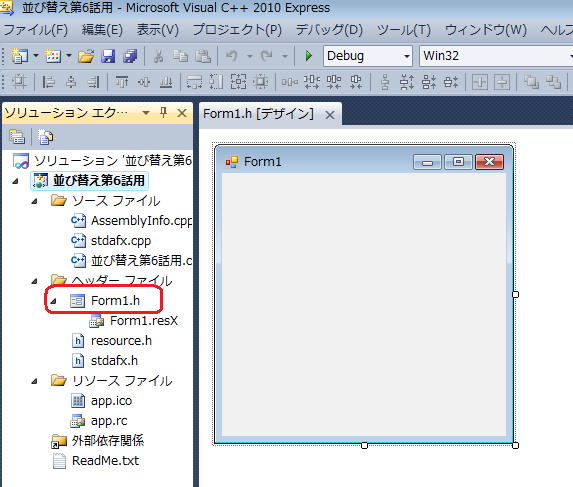Start debugging with the green play icon
Image resolution: width=573 pixels, height=487 pixels.
pyautogui.click(x=308, y=56)
